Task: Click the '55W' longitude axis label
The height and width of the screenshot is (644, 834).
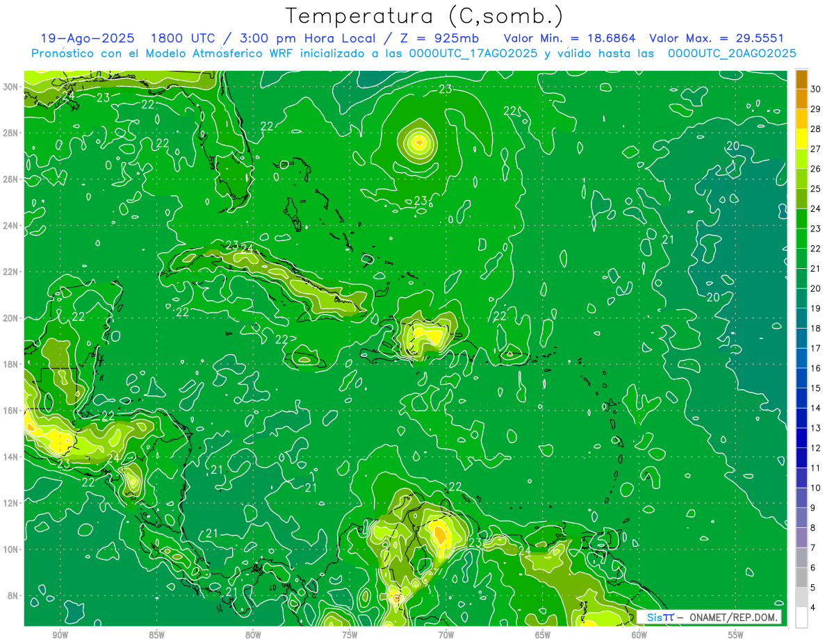Action: click(x=736, y=635)
